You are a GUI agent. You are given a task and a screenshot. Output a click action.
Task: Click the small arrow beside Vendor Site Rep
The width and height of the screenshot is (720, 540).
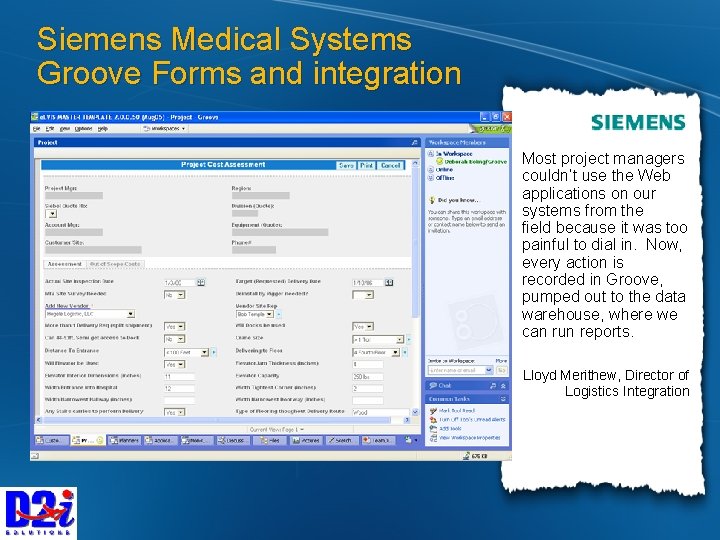coord(278,315)
